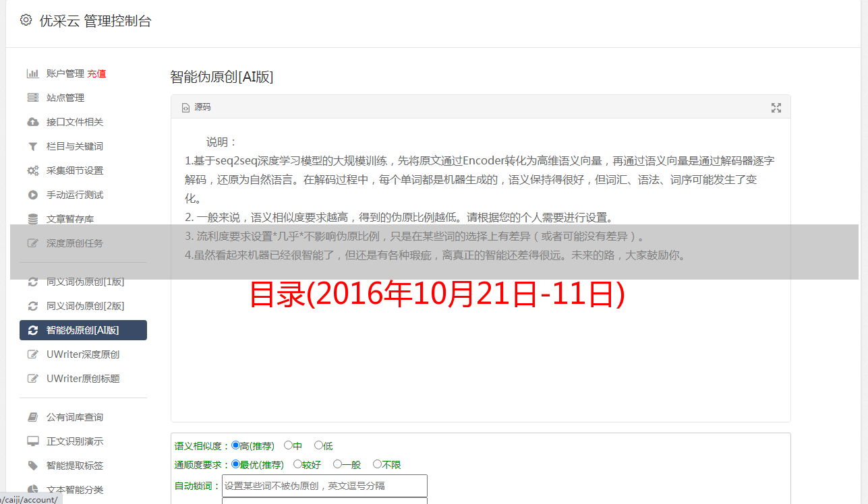Click the server icon for 站点管理
This screenshot has width=868, height=504.
(x=32, y=98)
